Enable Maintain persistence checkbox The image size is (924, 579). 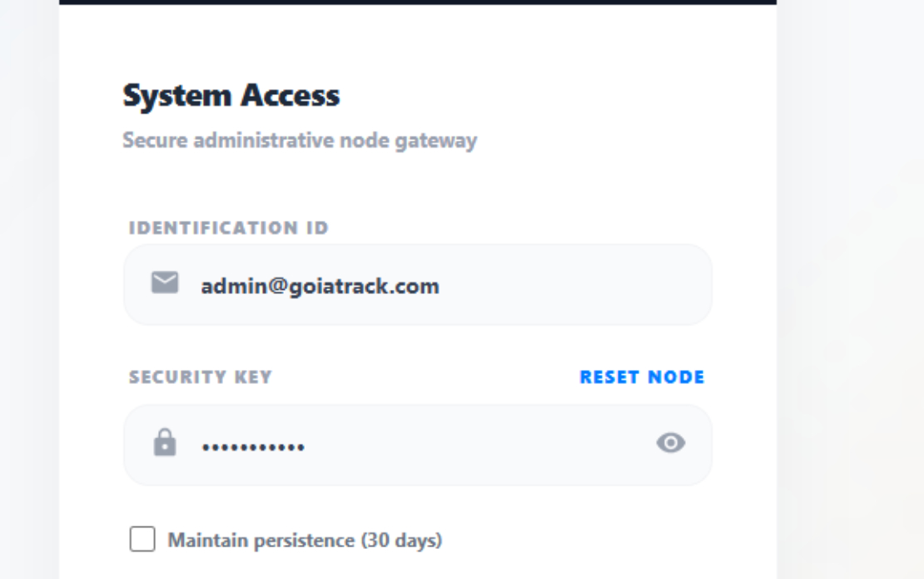pyautogui.click(x=142, y=539)
